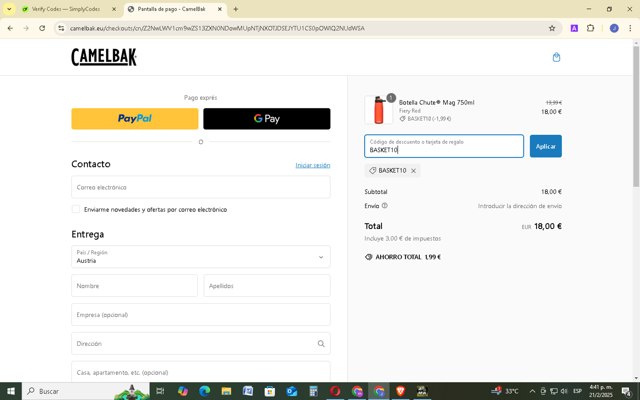The width and height of the screenshot is (640, 400).
Task: Click the Iniciar sesión link
Action: pyautogui.click(x=313, y=165)
